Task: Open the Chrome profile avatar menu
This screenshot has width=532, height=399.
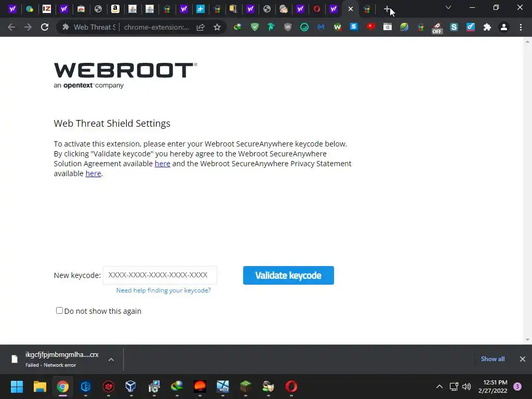Action: [504, 27]
